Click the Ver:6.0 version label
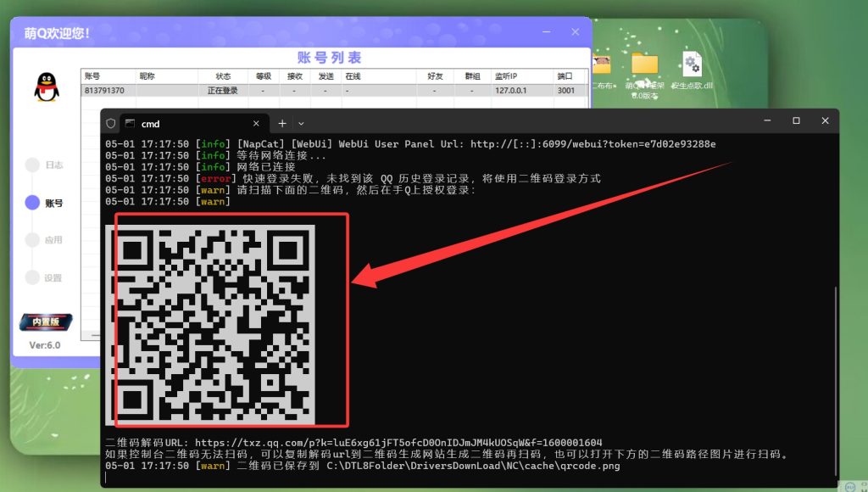The height and width of the screenshot is (492, 868). click(45, 345)
